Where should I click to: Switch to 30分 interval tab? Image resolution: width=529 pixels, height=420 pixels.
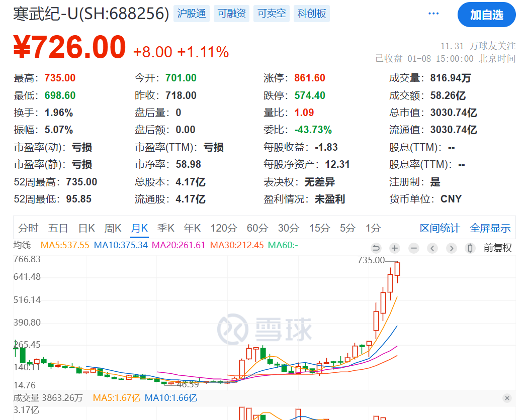pyautogui.click(x=289, y=228)
